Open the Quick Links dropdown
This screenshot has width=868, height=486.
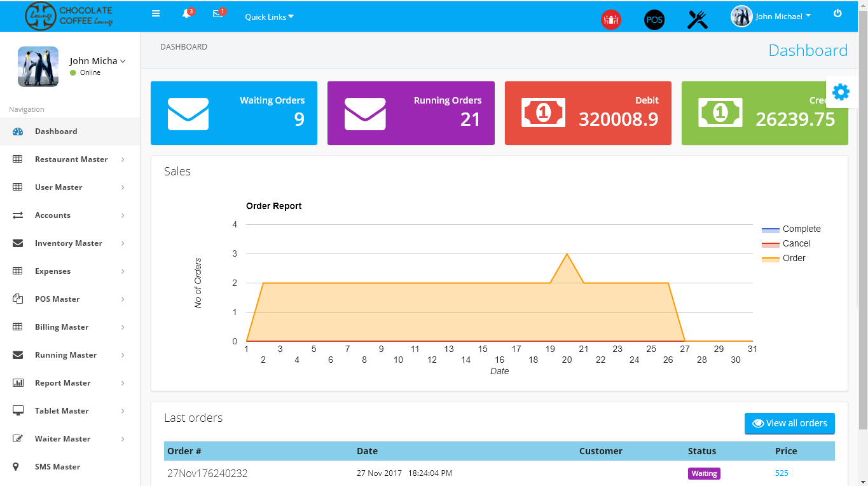point(269,17)
